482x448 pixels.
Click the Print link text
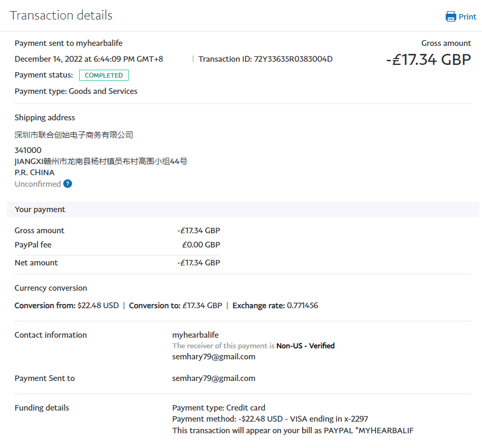[467, 17]
